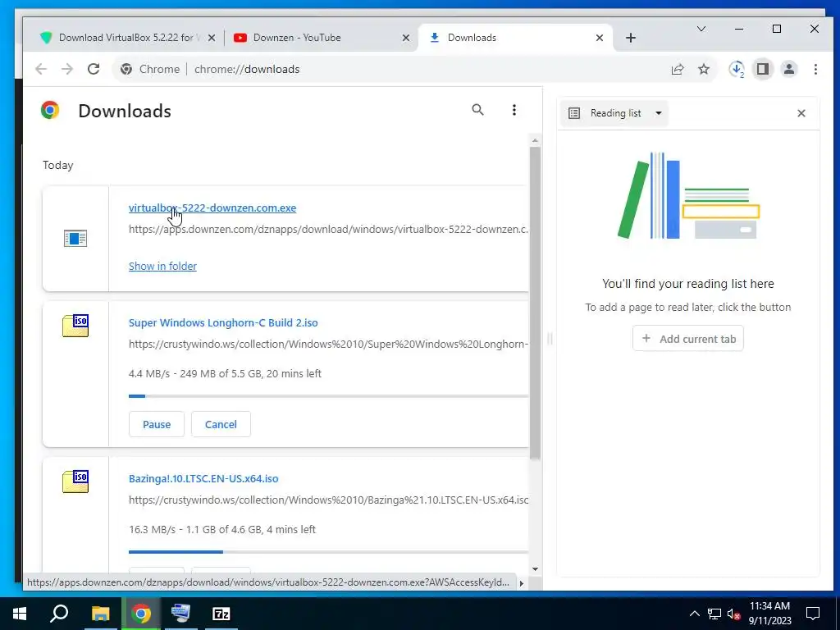Click the scrollbar down arrow
Viewport: 840px width, 630px height.
click(535, 569)
